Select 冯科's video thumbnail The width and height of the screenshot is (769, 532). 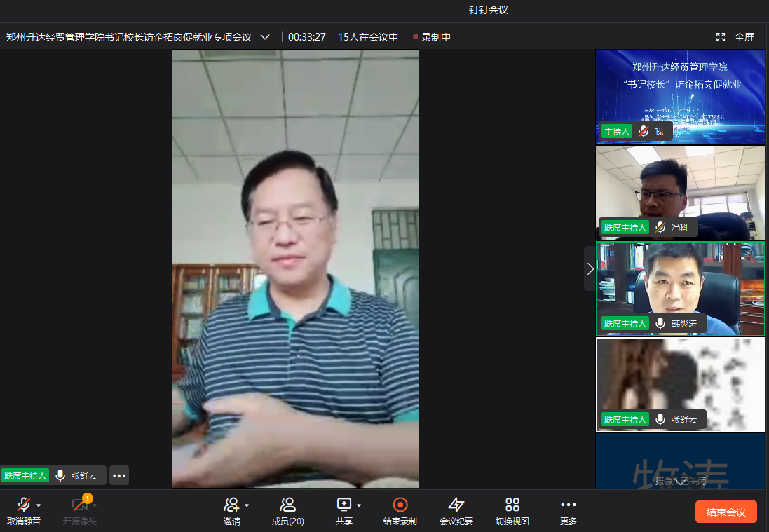680,193
